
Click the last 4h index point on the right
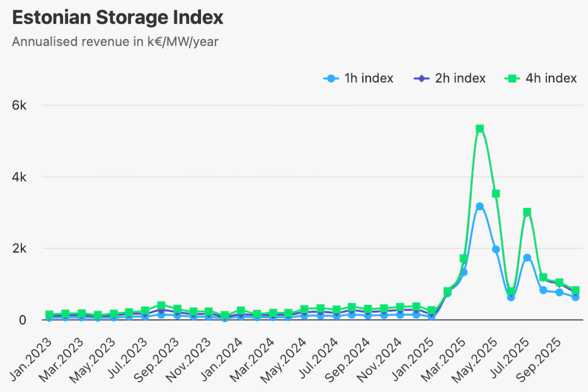[575, 290]
